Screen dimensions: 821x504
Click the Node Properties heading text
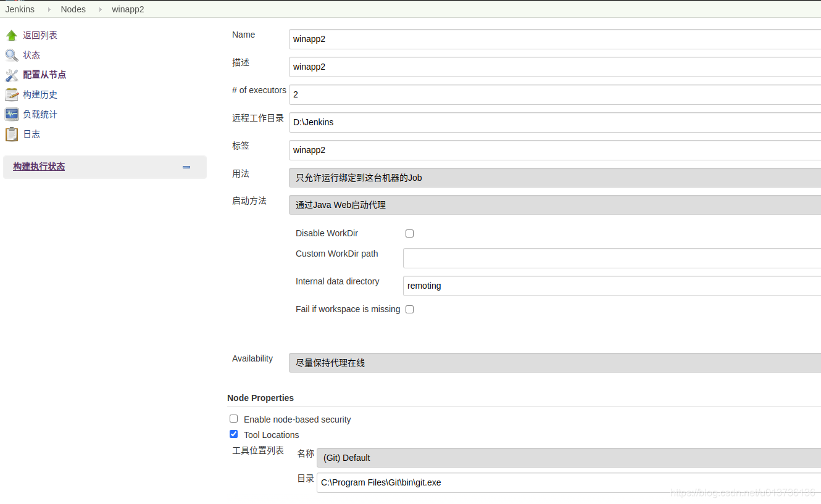pyautogui.click(x=260, y=398)
